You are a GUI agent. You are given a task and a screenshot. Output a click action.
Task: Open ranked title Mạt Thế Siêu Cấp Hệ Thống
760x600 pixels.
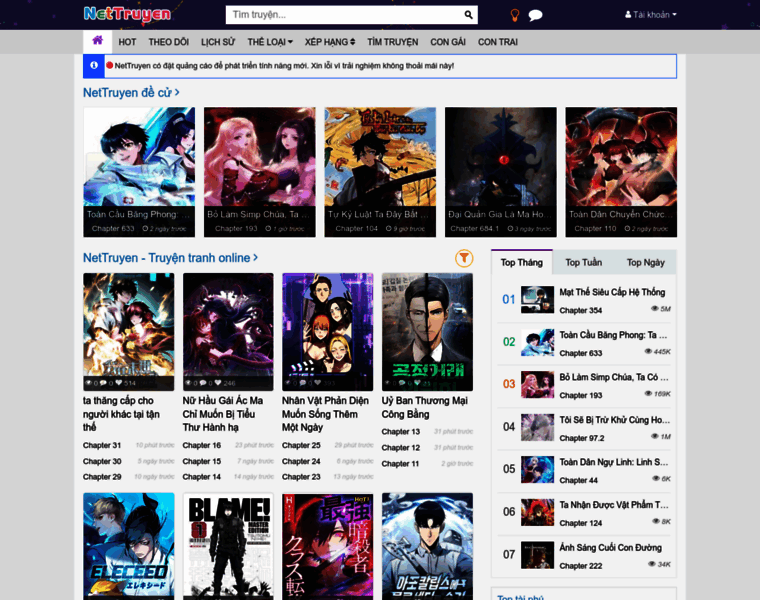612,292
